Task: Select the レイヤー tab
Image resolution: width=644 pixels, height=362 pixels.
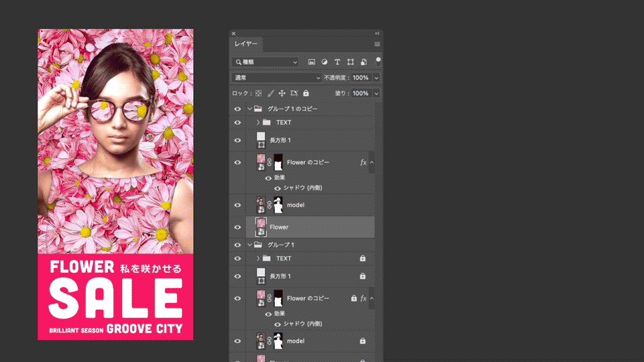Action: (x=246, y=44)
